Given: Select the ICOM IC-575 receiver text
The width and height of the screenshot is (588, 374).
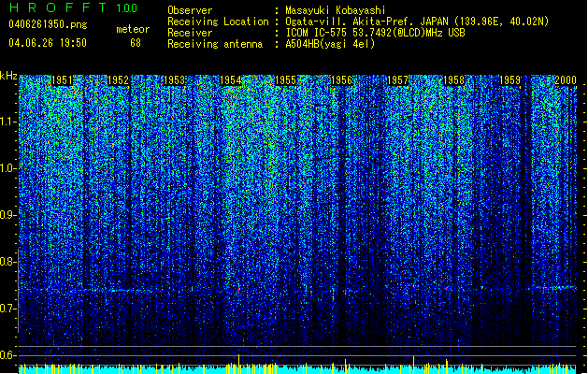Looking at the screenshot, I should pyautogui.click(x=375, y=33).
